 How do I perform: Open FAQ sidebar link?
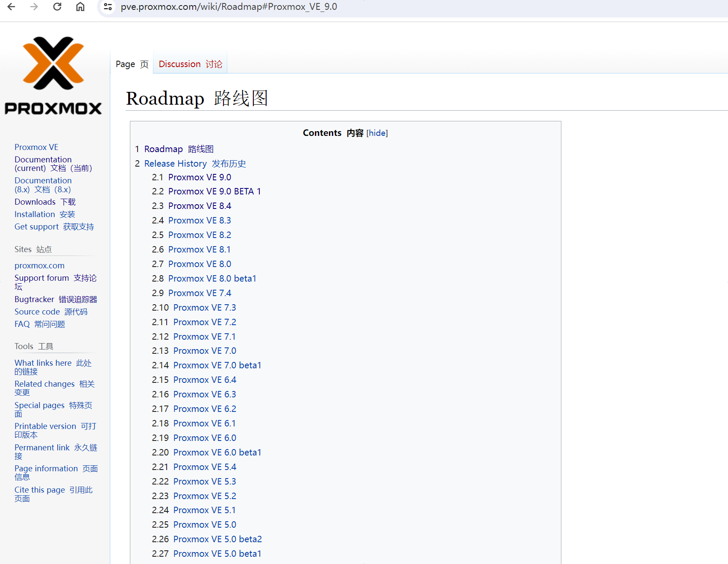point(40,324)
